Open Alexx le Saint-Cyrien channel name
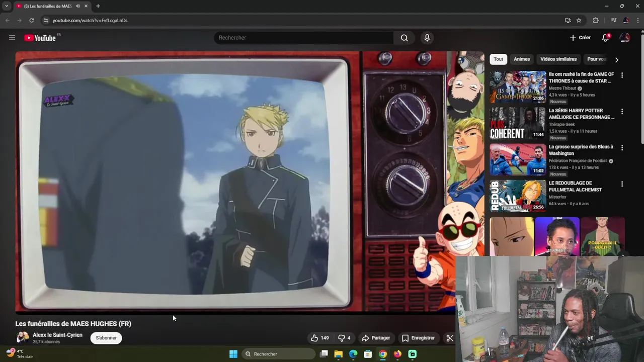Image resolution: width=644 pixels, height=362 pixels. [57, 335]
